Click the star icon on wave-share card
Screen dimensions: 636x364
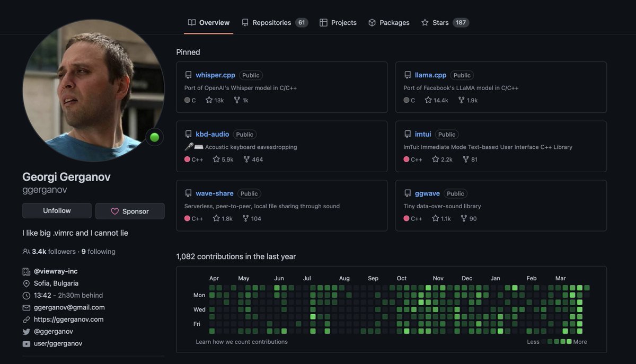[x=216, y=219]
